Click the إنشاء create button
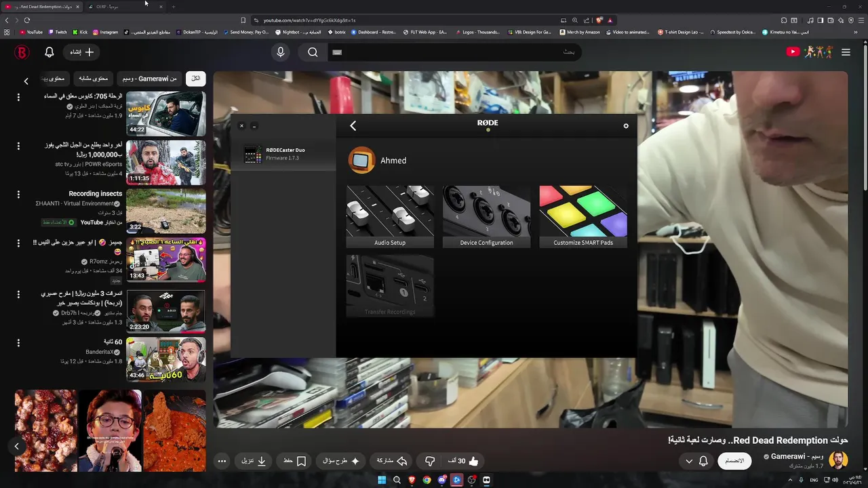The height and width of the screenshot is (488, 868). [x=82, y=52]
